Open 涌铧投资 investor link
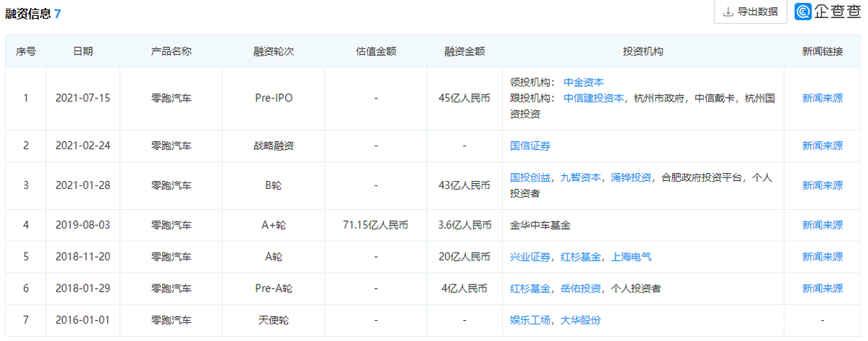Screen dimensions: 868x341 click(631, 177)
